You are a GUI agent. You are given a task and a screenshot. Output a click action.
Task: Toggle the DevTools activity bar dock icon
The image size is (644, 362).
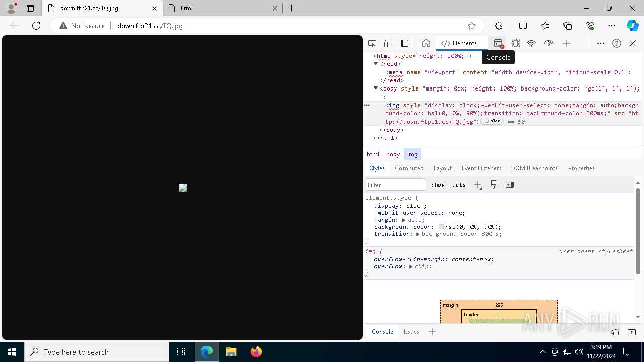pos(405,43)
